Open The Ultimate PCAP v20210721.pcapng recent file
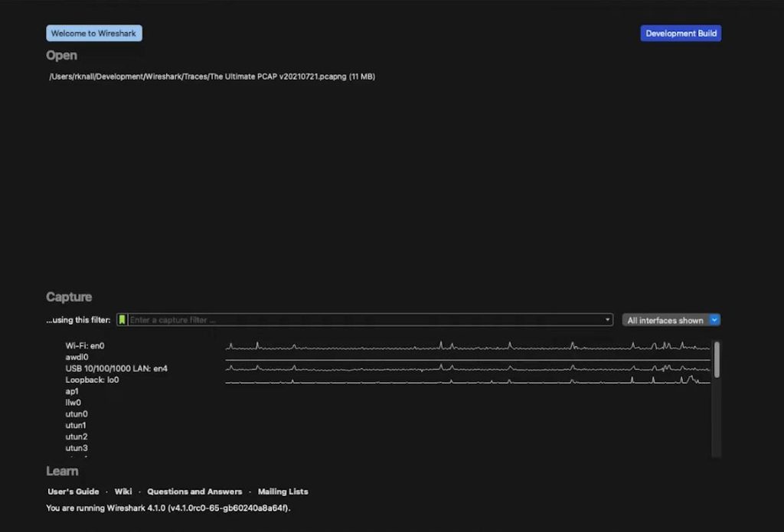 click(212, 77)
